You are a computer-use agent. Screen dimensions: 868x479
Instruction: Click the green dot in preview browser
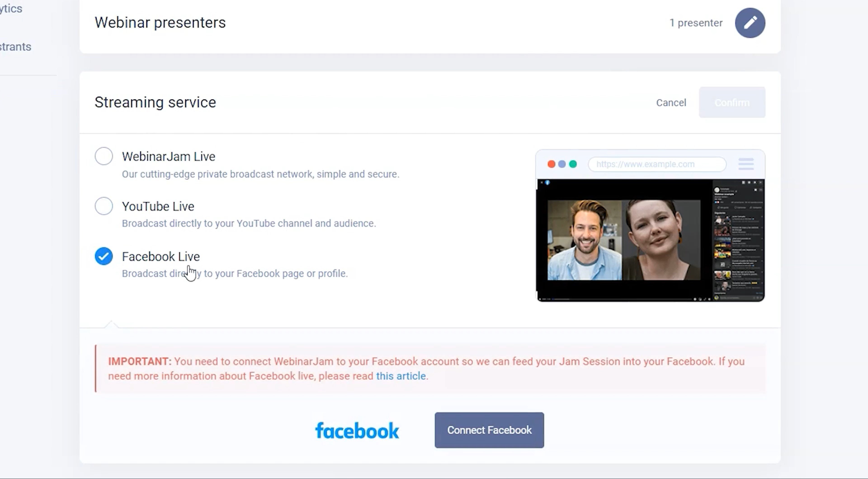click(x=573, y=164)
